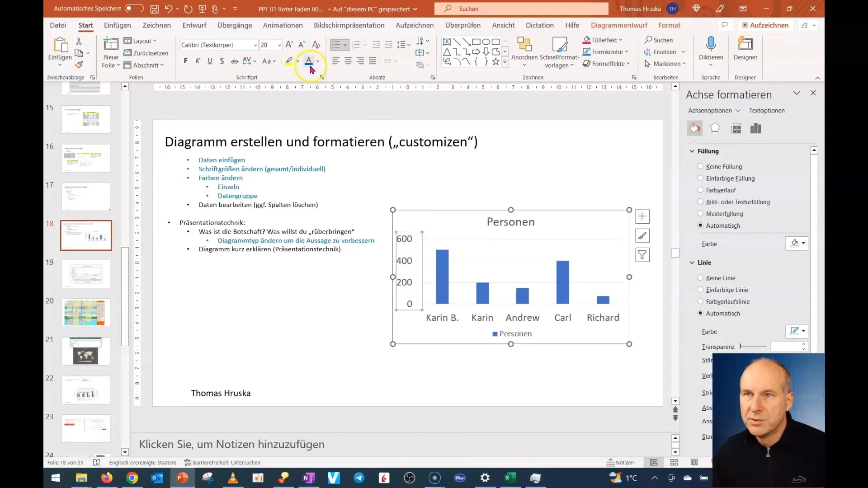Toggle Keine Linie radio button
Screen dimensions: 868x488
[x=700, y=277]
